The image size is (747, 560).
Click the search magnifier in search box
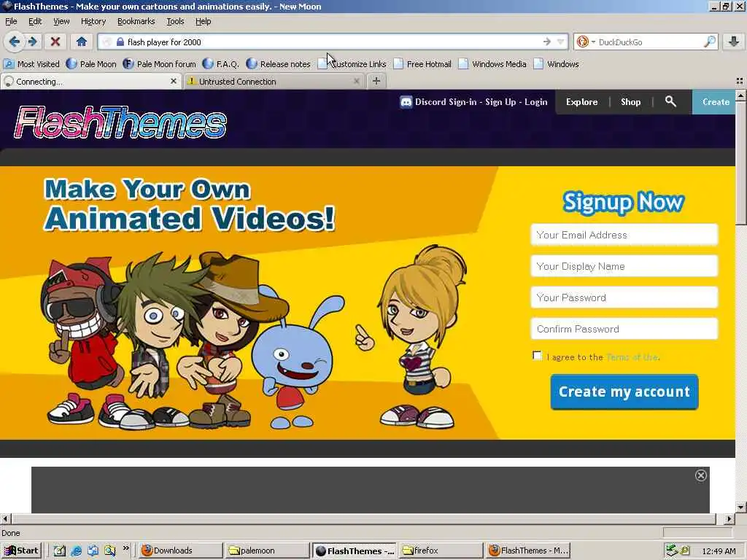[709, 42]
